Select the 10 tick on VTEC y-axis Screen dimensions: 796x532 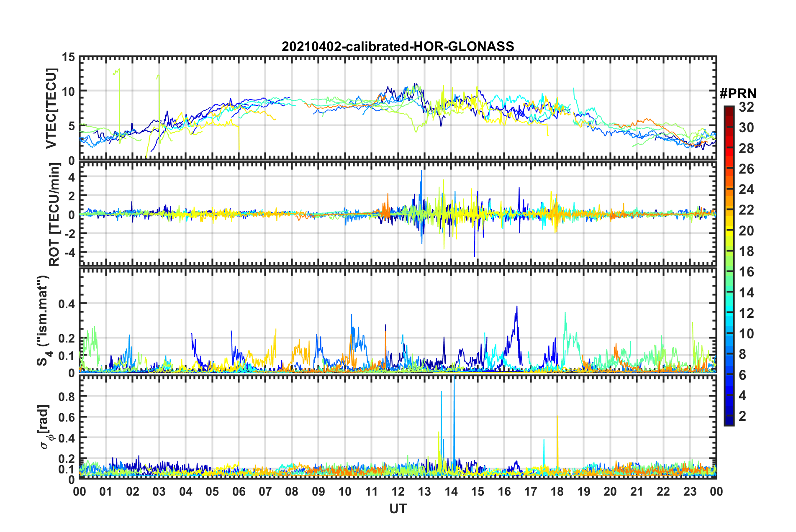[68, 91]
